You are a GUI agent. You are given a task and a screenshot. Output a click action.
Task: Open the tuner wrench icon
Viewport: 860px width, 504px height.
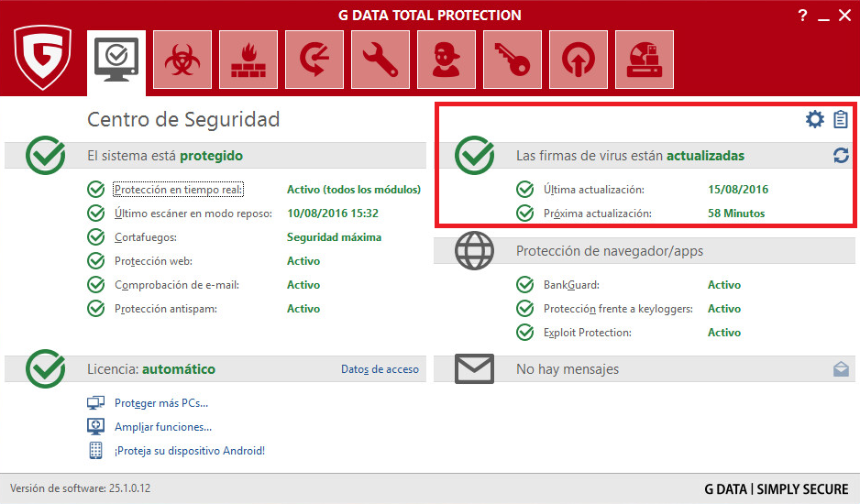[380, 60]
